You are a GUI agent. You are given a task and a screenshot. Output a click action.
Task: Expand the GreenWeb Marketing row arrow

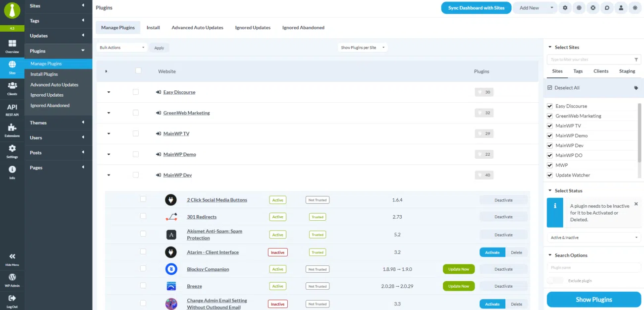(x=108, y=113)
